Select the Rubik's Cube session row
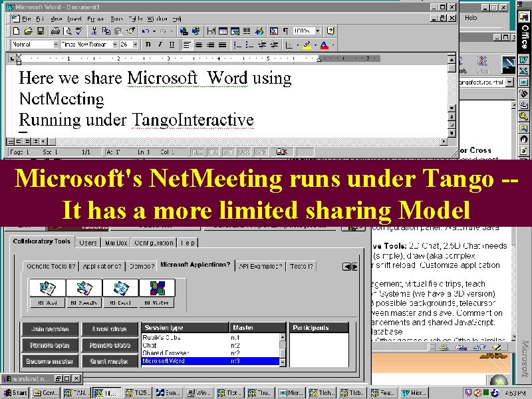 pyautogui.click(x=210, y=338)
